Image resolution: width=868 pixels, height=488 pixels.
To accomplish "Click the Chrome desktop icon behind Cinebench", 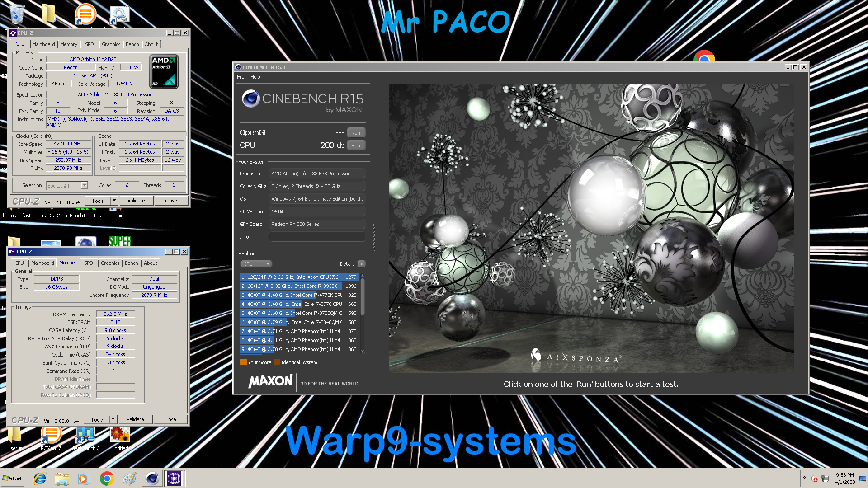I will pyautogui.click(x=704, y=56).
